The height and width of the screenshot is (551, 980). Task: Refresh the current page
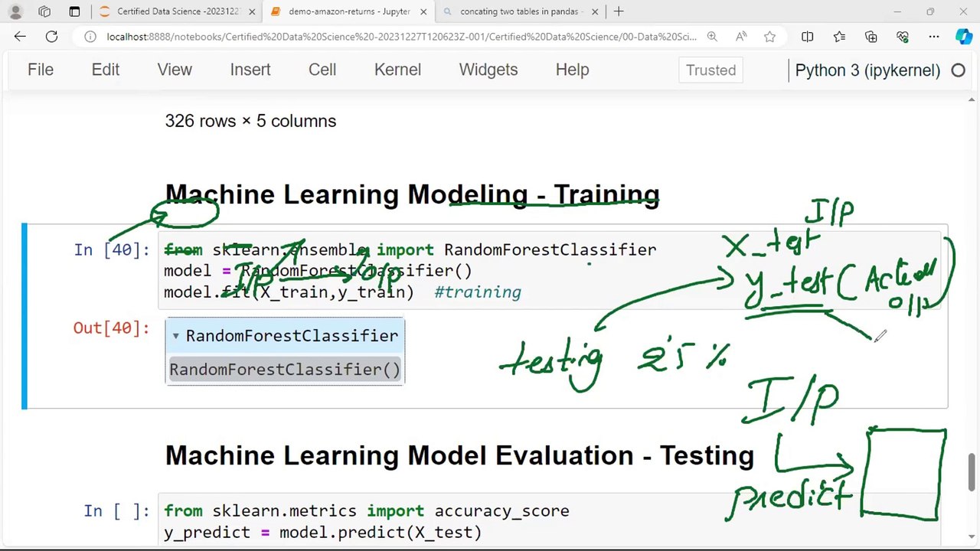point(51,37)
